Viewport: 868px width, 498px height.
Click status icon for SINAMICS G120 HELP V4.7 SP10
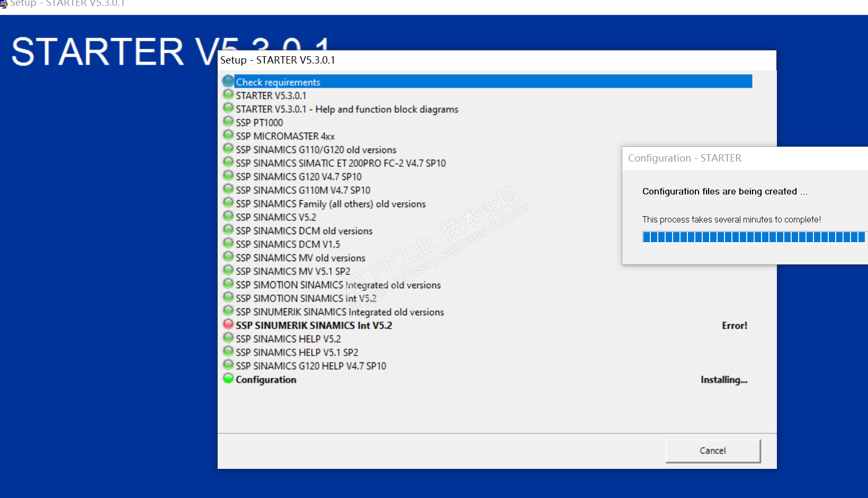(228, 364)
